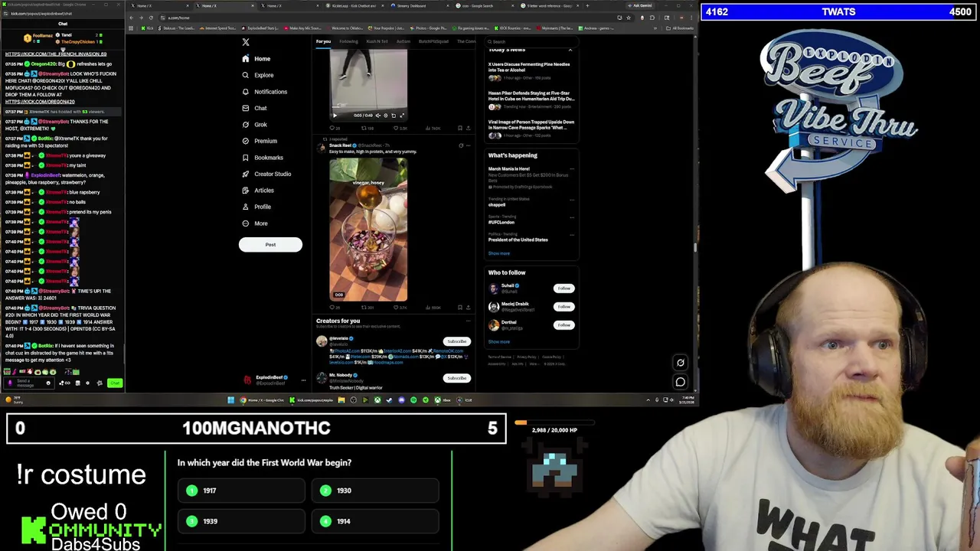980x551 pixels.
Task: Click the Windows Start button
Action: 230,400
